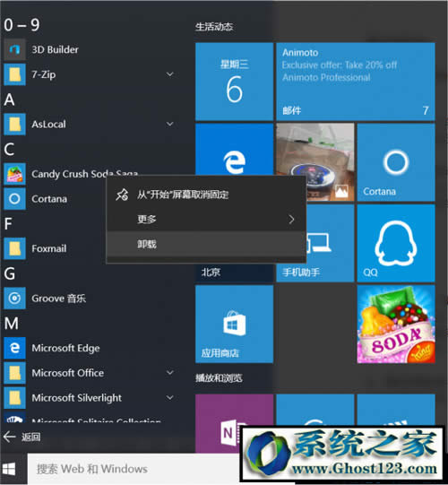The width and height of the screenshot is (448, 485).
Task: Click the 北京 weather tile label
Action: coord(211,273)
